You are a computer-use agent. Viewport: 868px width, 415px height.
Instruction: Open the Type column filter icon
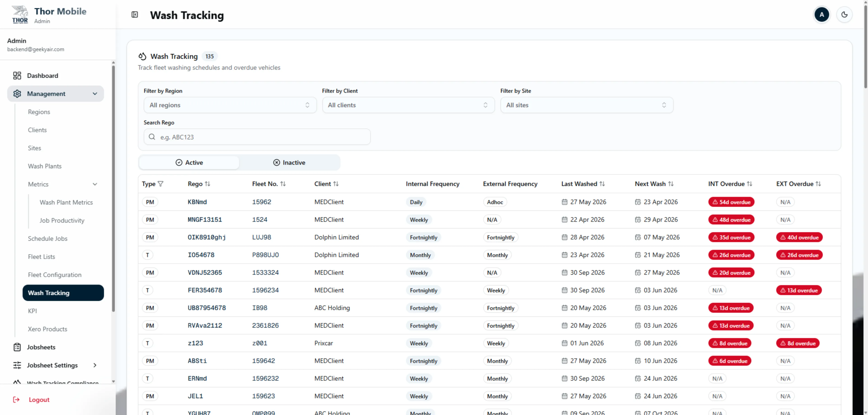click(161, 184)
